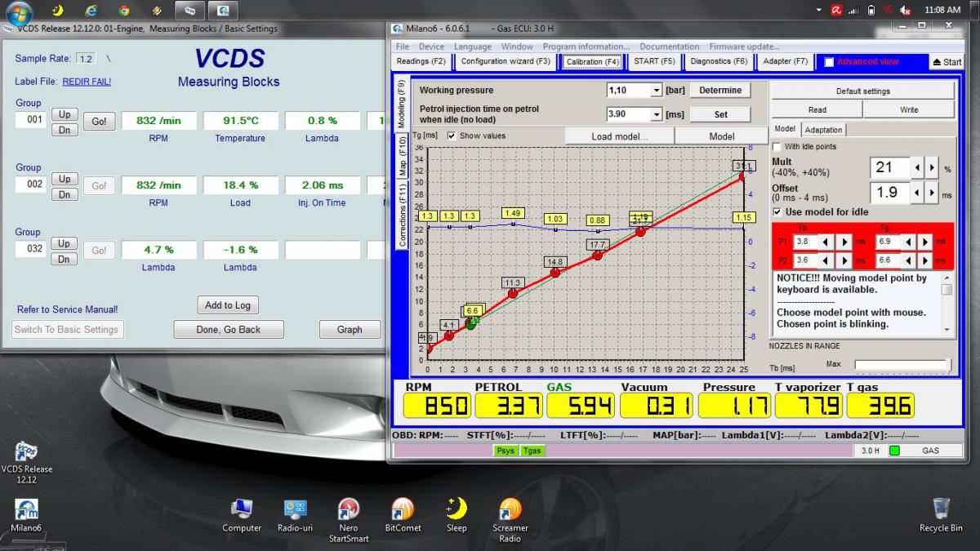Switch to the Configuration wizard (F3) tab
Screen dimensions: 980x551
[x=506, y=61]
